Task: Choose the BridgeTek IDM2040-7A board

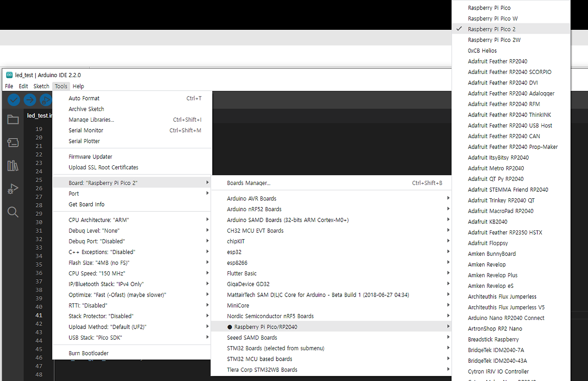Action: coord(511,350)
